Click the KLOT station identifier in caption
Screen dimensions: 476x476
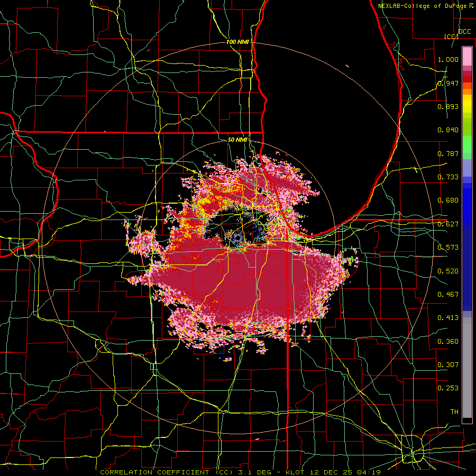[296, 472]
